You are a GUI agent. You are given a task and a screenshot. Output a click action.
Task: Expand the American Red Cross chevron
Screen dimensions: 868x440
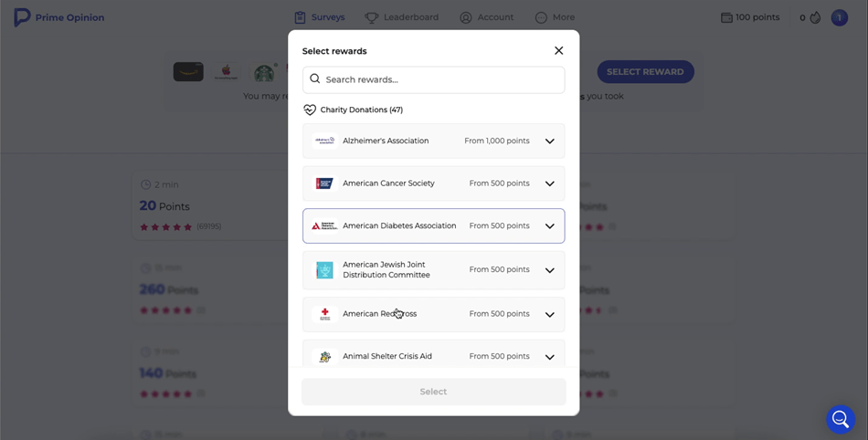[x=550, y=315]
